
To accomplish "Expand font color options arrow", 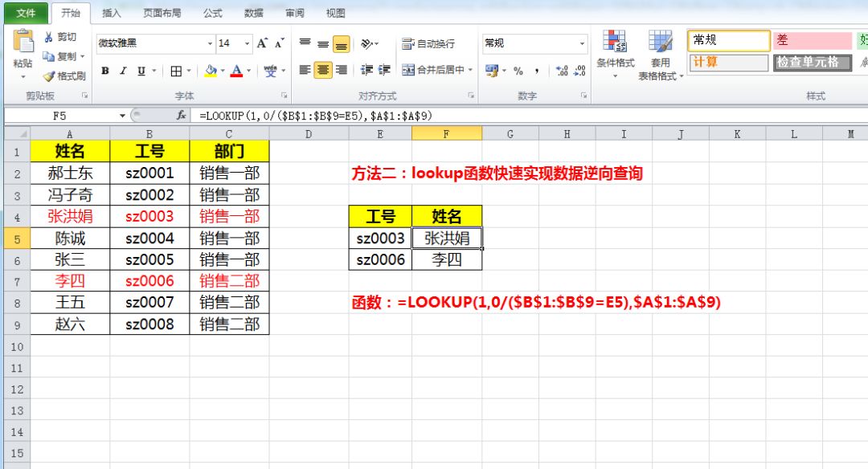I will [249, 71].
